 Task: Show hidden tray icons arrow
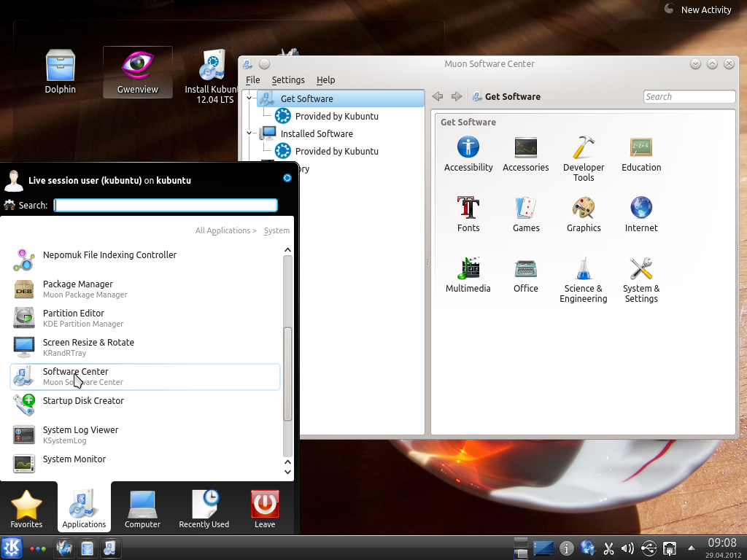coord(692,548)
